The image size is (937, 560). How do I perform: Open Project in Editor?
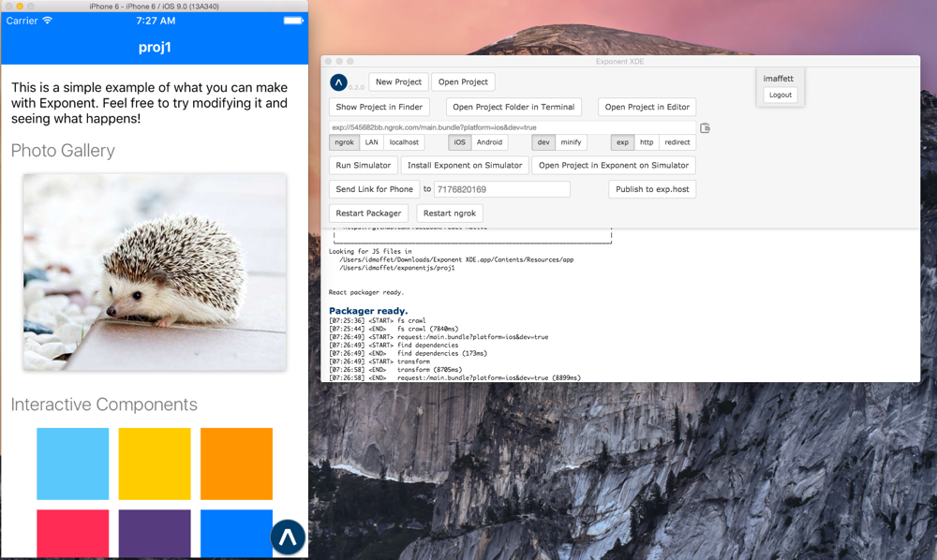pyautogui.click(x=647, y=107)
